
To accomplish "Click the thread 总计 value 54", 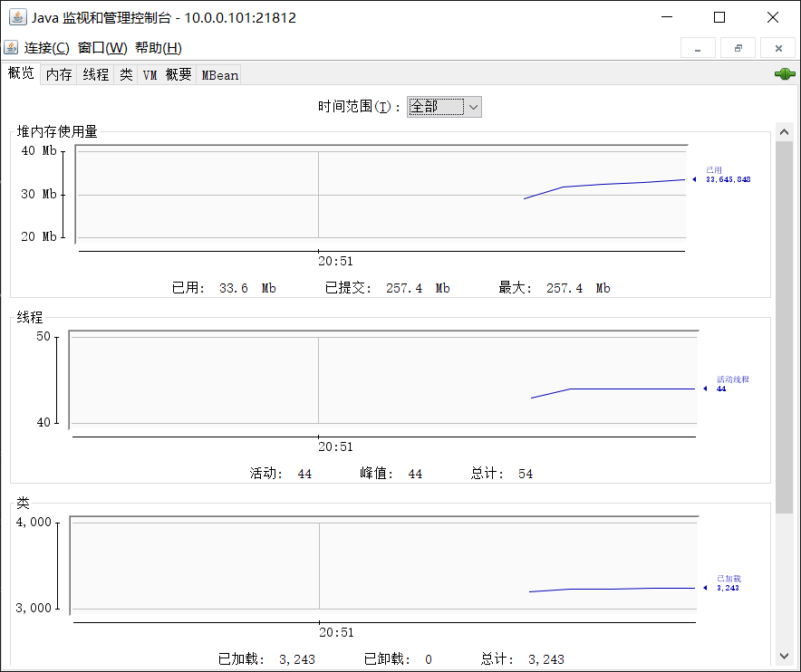I will (x=526, y=474).
